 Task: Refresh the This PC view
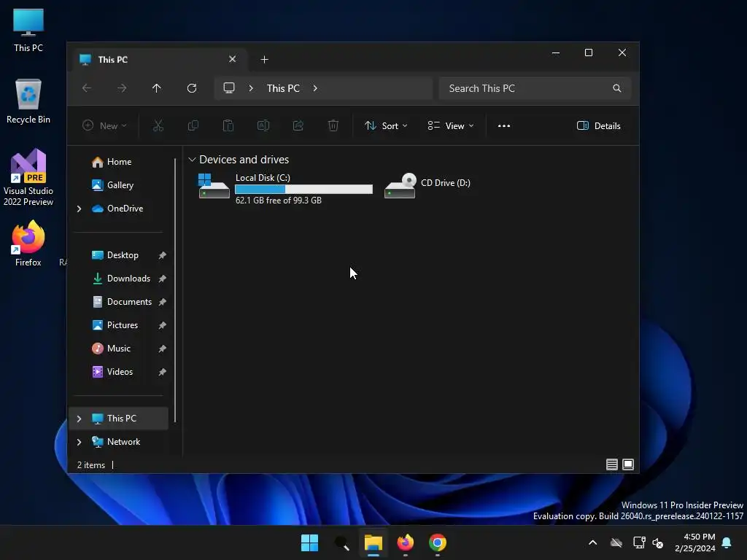[x=192, y=88]
